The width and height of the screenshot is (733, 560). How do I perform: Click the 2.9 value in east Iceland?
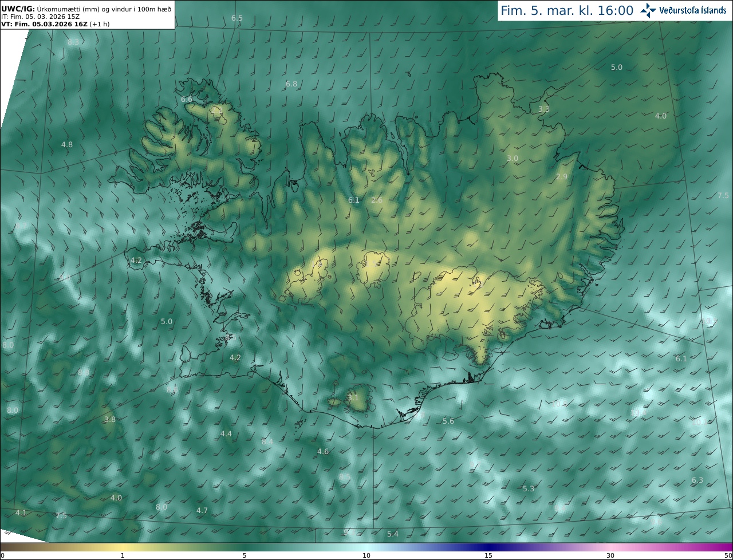562,177
